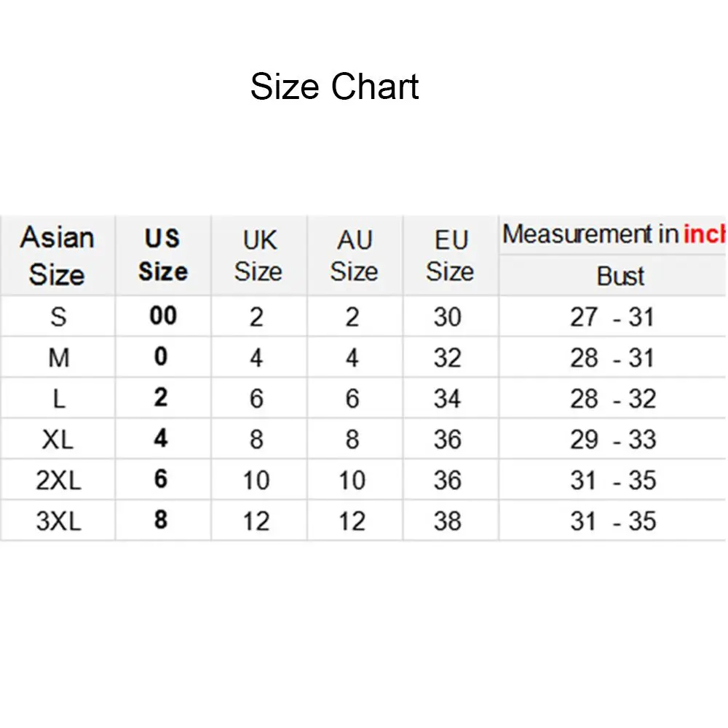Image resolution: width=728 pixels, height=728 pixels.
Task: Click the EU size 38 cell
Action: click(x=448, y=521)
